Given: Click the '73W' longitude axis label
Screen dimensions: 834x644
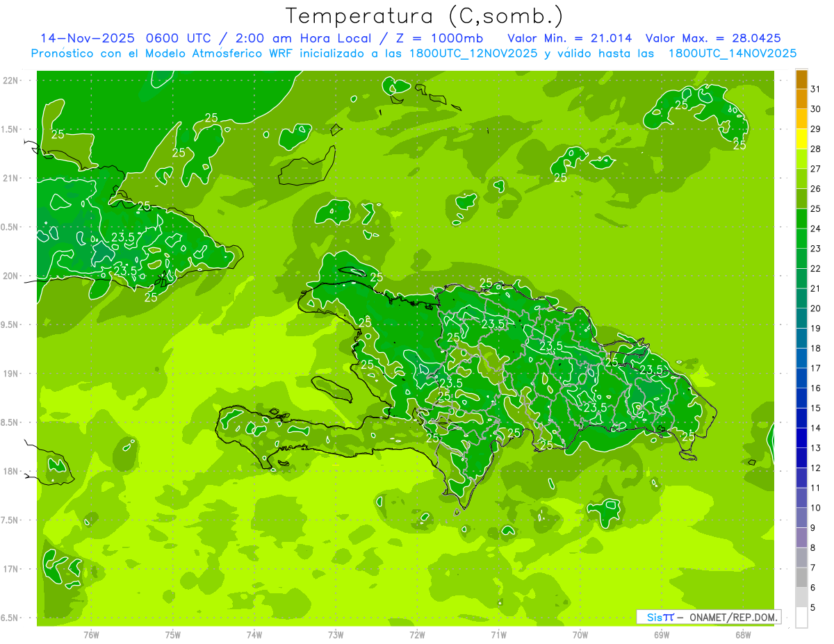Looking at the screenshot, I should [336, 635].
